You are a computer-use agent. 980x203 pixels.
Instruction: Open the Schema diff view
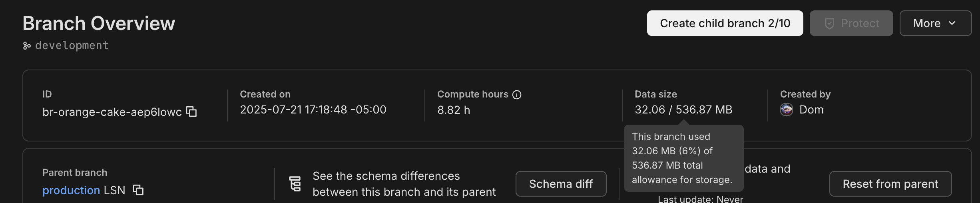561,184
